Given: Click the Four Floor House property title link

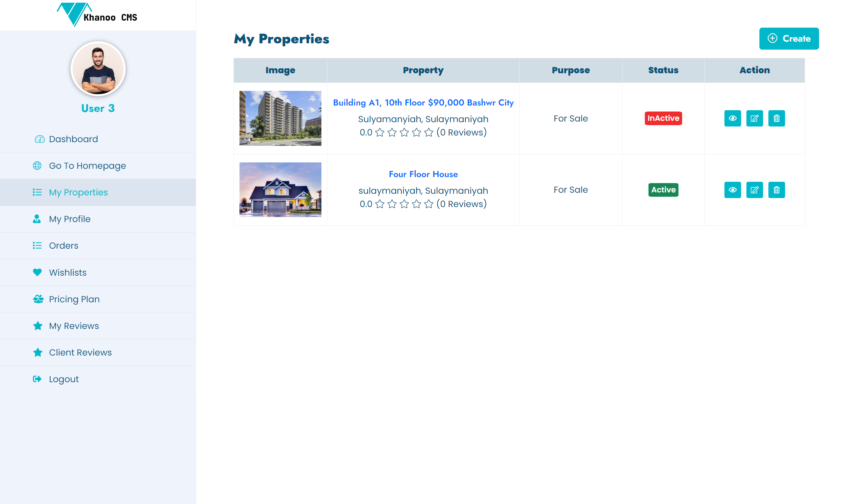Looking at the screenshot, I should click(423, 174).
